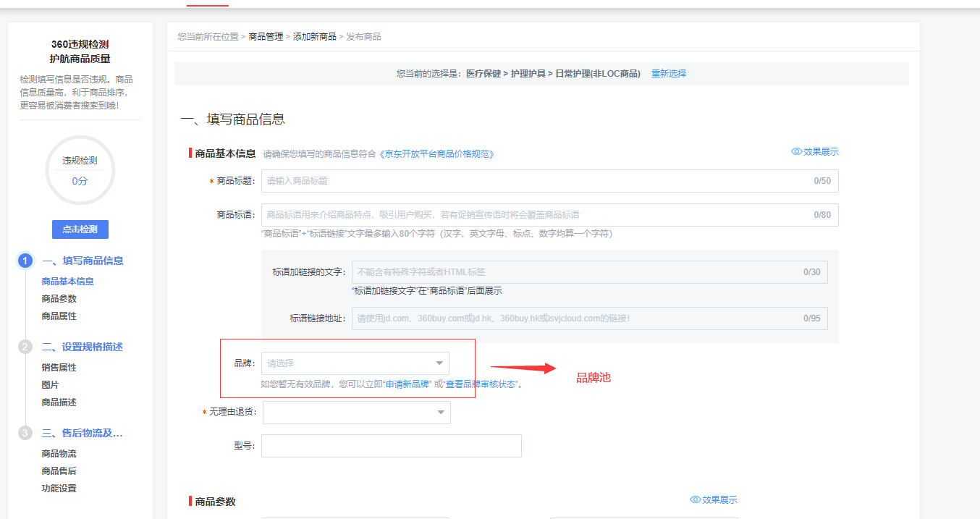Select 商品参数 in sidebar navigation
This screenshot has width=980, height=519.
(59, 299)
